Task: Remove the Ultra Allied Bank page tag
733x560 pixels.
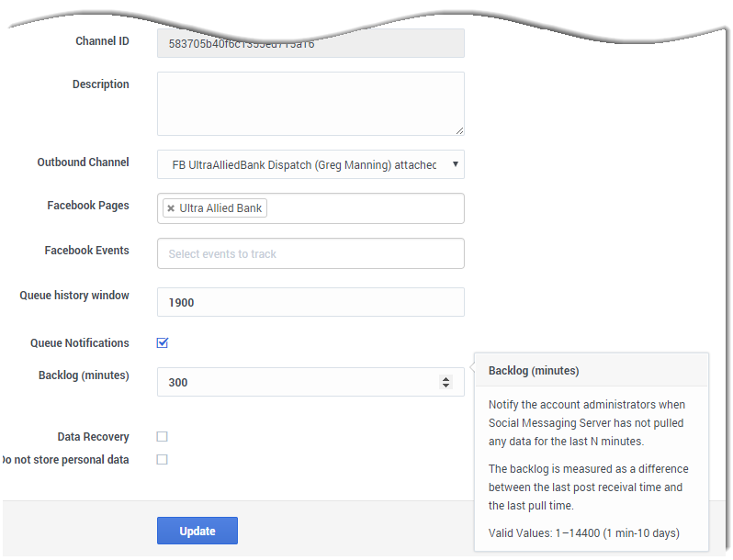Action: coord(171,208)
